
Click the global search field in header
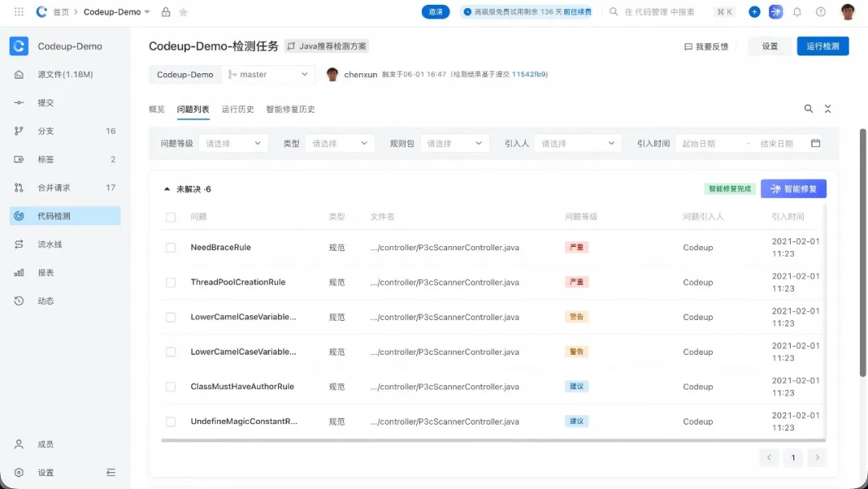(659, 11)
